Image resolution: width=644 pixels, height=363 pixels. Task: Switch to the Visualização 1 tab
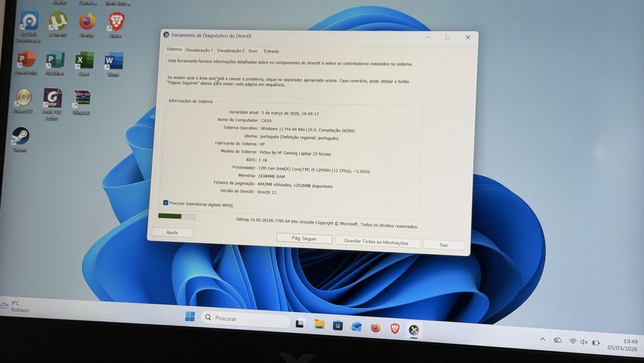(199, 50)
